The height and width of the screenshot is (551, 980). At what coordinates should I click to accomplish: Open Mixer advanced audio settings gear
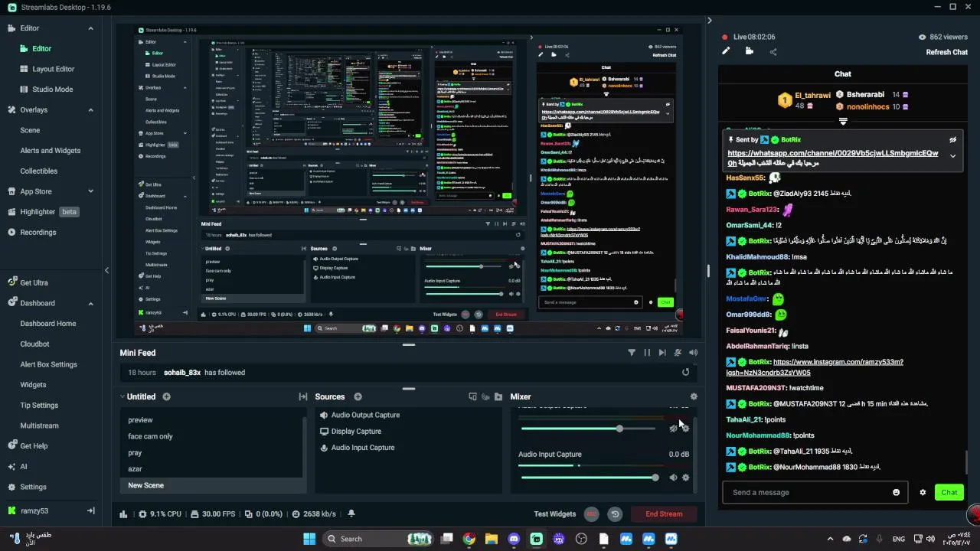[694, 396]
